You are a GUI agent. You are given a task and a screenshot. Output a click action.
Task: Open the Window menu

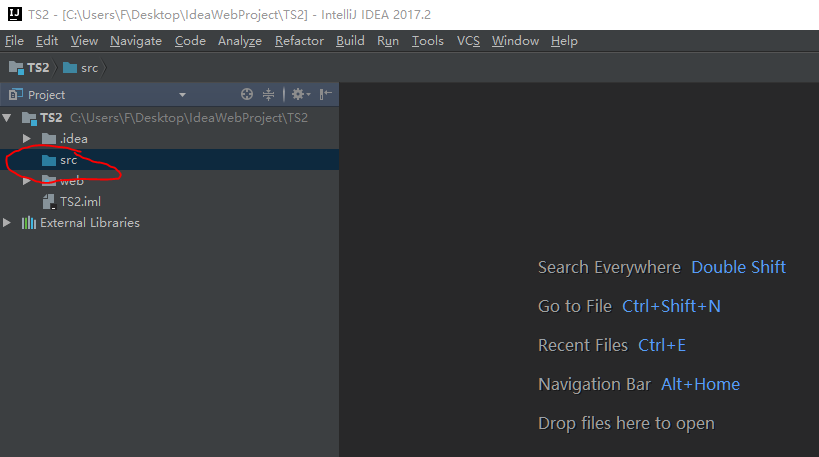515,41
